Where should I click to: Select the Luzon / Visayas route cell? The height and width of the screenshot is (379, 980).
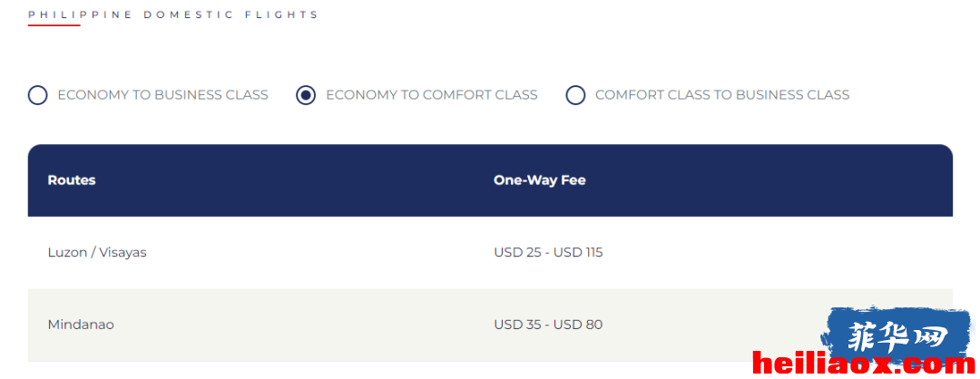pos(97,253)
